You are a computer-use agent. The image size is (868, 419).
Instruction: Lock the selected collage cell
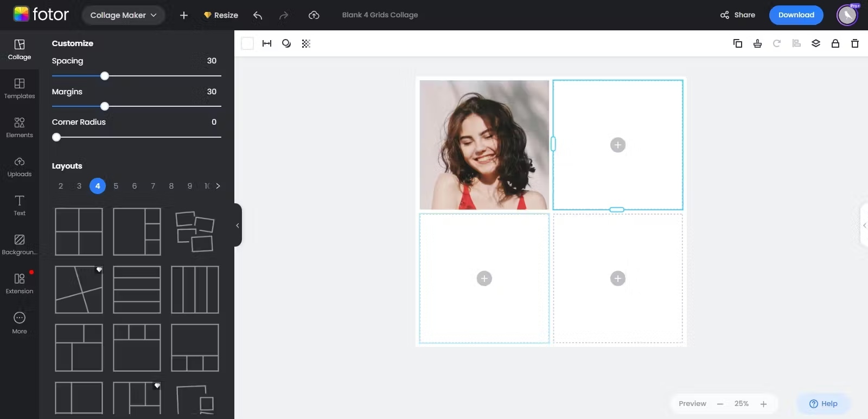(x=835, y=43)
